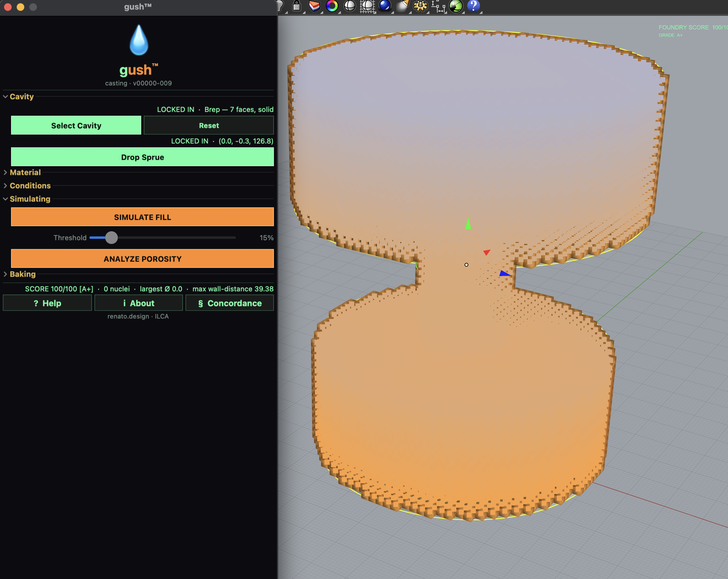Collapse the Simulating section
728x579 pixels.
[x=30, y=199]
